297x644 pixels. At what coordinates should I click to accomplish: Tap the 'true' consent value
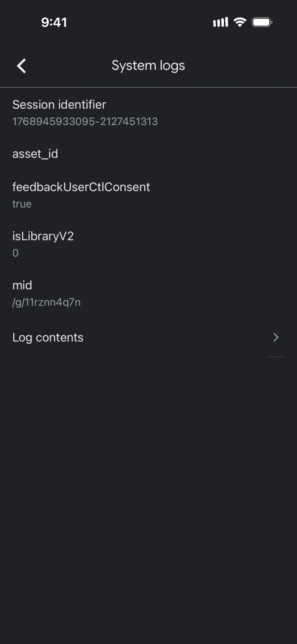[x=22, y=204]
